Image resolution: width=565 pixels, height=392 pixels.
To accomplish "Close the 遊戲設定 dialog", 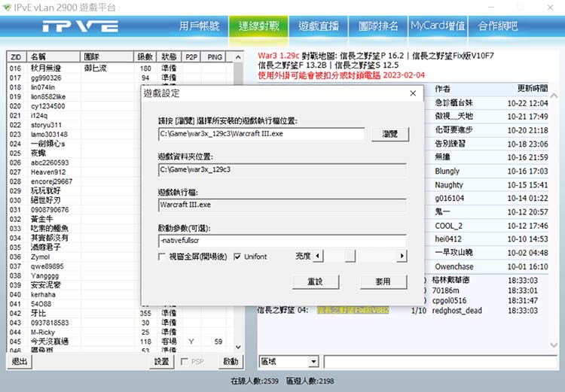I will pyautogui.click(x=413, y=93).
